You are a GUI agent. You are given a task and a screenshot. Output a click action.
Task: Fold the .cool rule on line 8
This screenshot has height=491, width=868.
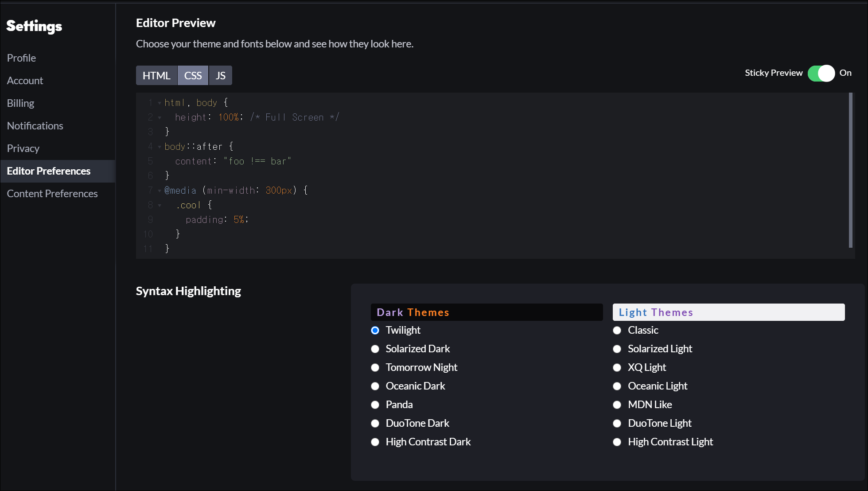point(160,205)
